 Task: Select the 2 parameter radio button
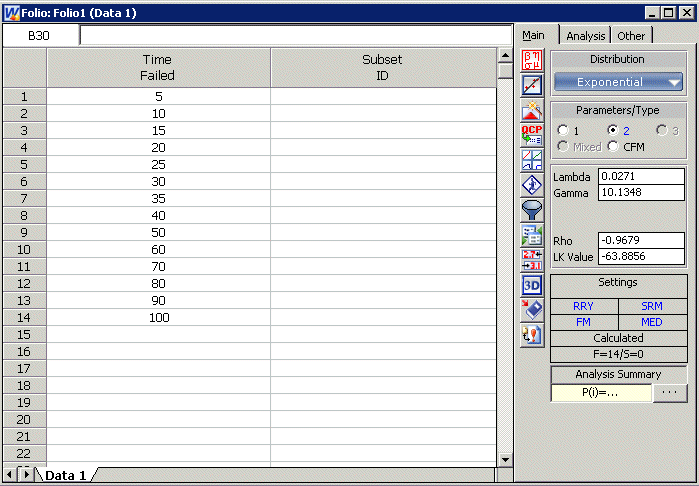[x=613, y=131]
